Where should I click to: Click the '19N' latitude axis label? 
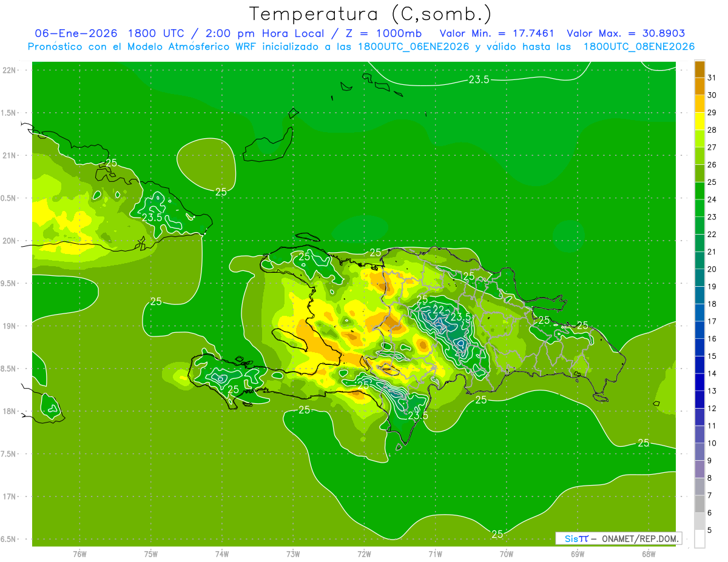click(10, 326)
